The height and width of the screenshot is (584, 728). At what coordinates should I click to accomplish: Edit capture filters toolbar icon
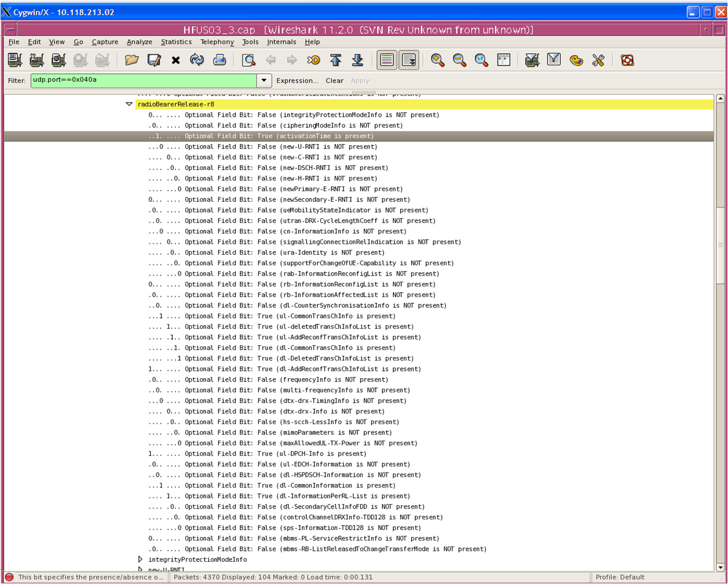click(531, 60)
